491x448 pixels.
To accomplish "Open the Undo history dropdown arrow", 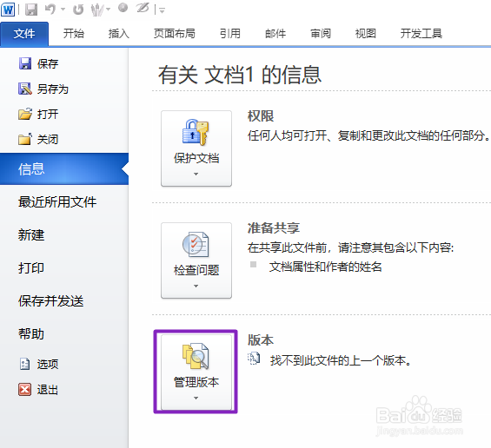I will (x=63, y=10).
